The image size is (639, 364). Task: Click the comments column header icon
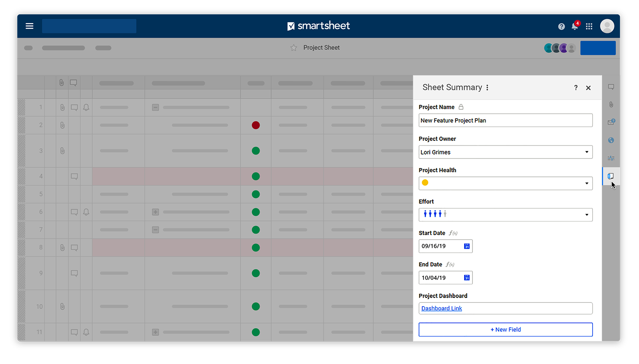coord(73,83)
